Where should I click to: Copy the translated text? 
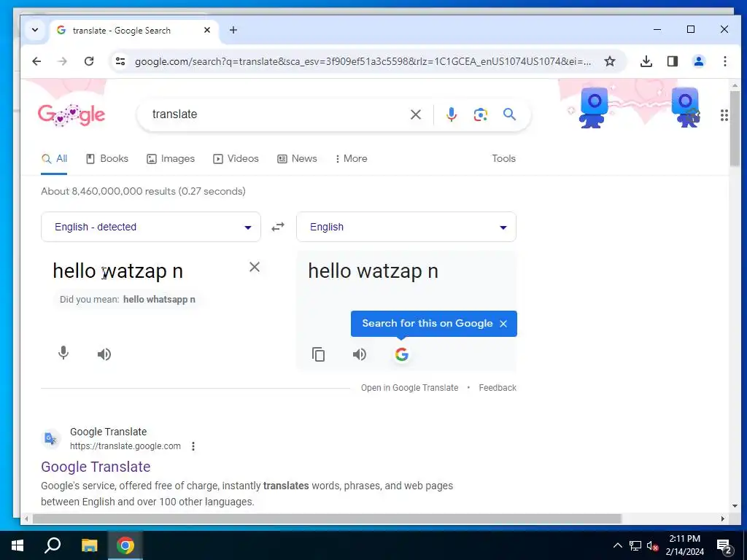(318, 354)
